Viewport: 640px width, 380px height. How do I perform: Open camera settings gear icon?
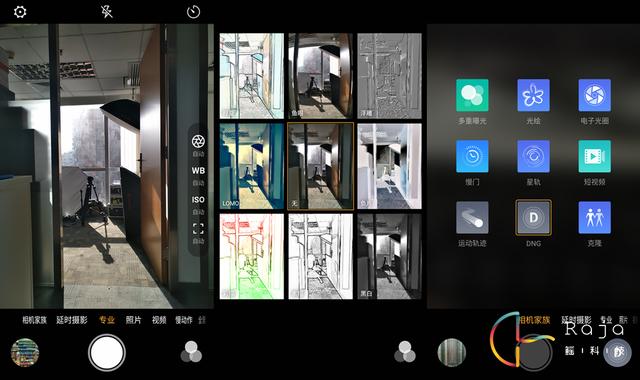(20, 11)
